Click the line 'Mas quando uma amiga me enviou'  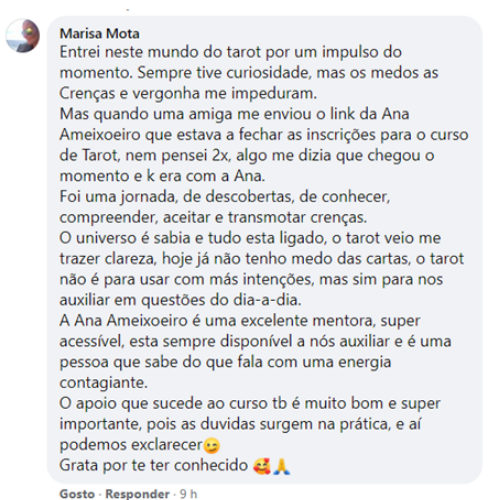point(234,114)
